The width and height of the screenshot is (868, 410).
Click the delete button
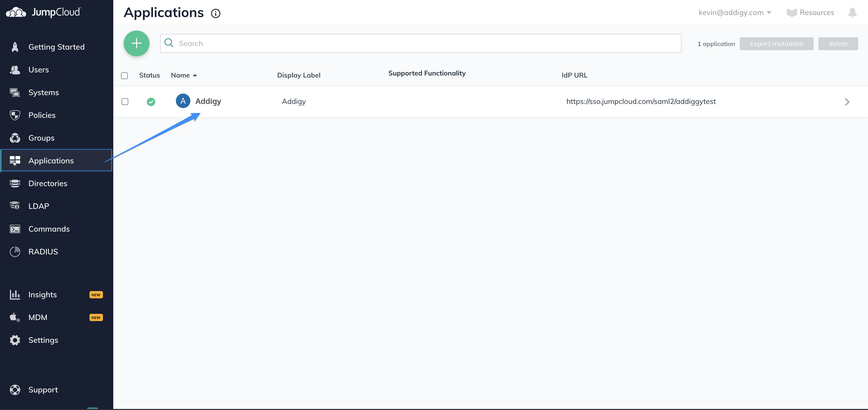[838, 43]
